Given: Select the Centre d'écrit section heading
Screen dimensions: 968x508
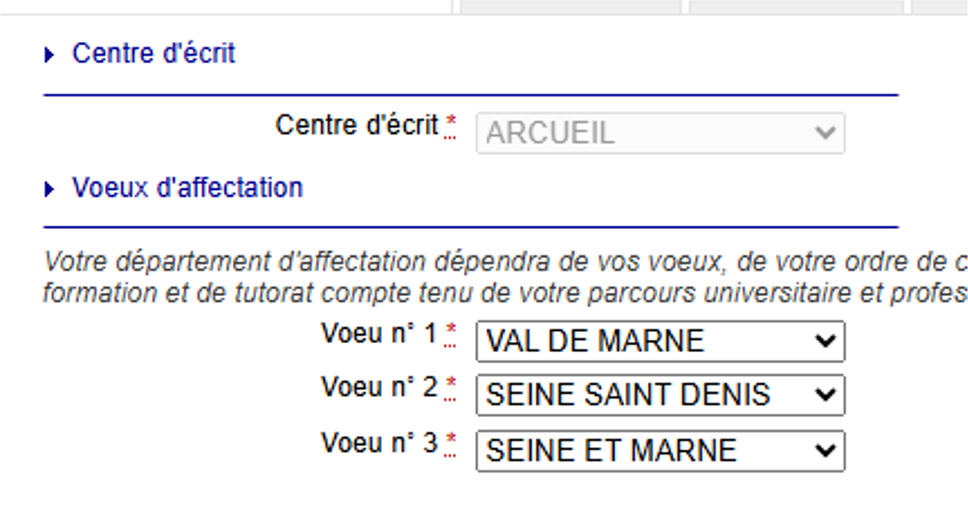Looking at the screenshot, I should (153, 53).
